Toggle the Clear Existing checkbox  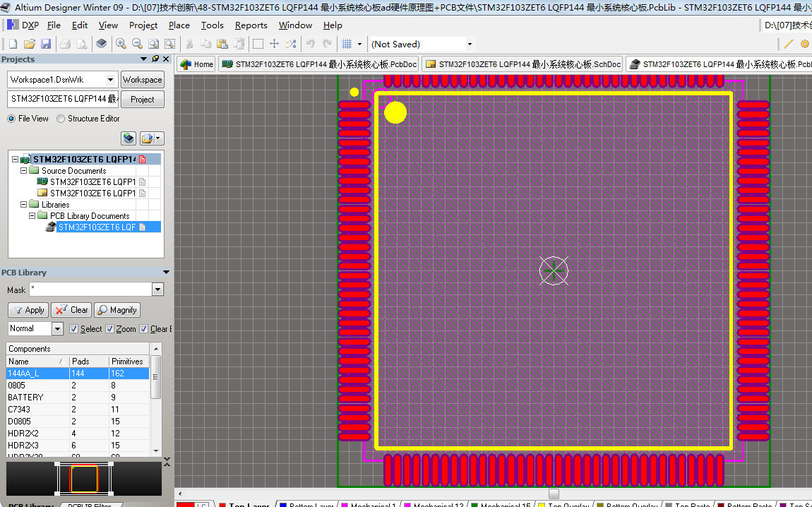(144, 329)
